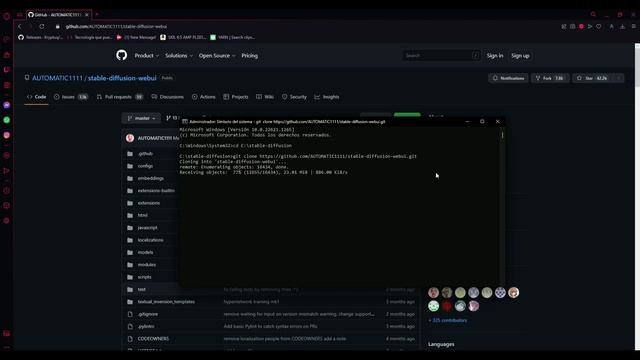Open the javascript folder
640x360 pixels.
coord(147,228)
